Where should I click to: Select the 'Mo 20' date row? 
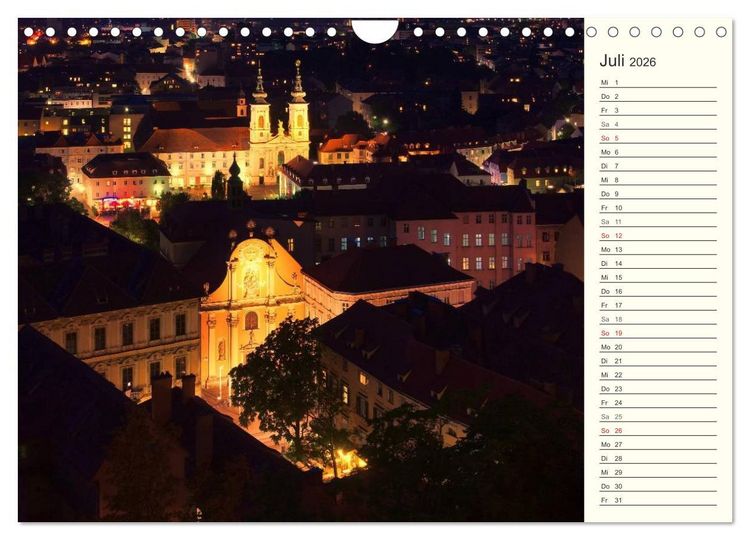(x=658, y=347)
